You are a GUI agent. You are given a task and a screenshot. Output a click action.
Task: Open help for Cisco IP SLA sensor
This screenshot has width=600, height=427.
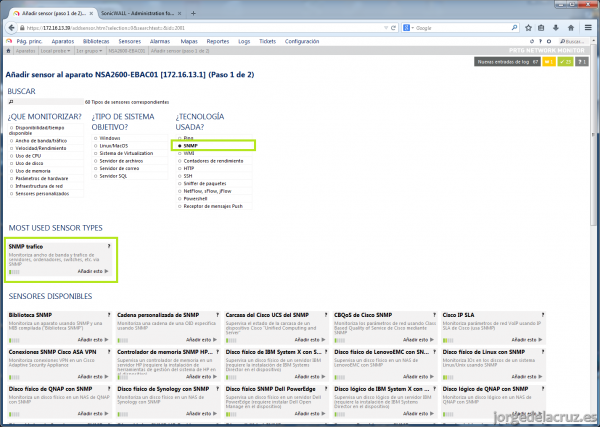(543, 315)
